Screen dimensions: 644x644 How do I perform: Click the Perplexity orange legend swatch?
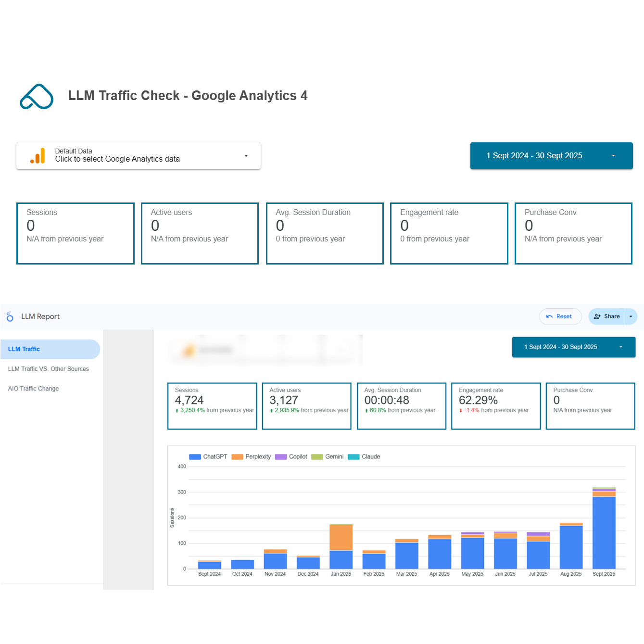point(237,457)
